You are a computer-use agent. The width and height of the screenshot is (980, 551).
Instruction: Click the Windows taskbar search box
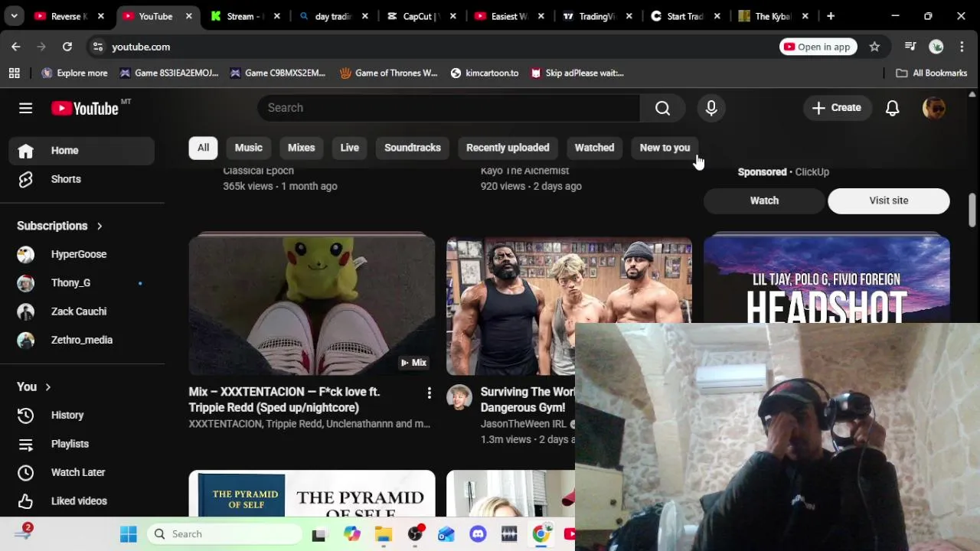[225, 534]
